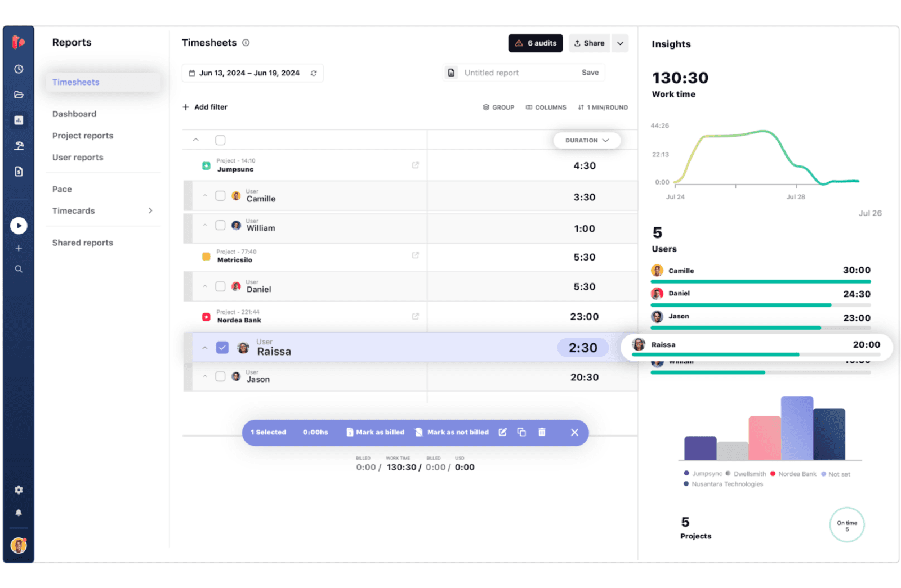The image size is (901, 588).
Task: Open the Duration sort dropdown
Action: [x=587, y=140]
